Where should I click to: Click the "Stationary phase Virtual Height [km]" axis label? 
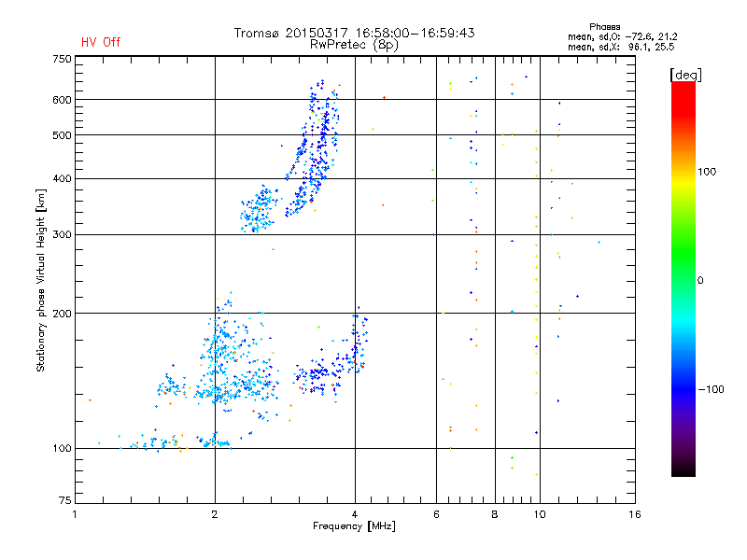[41, 281]
